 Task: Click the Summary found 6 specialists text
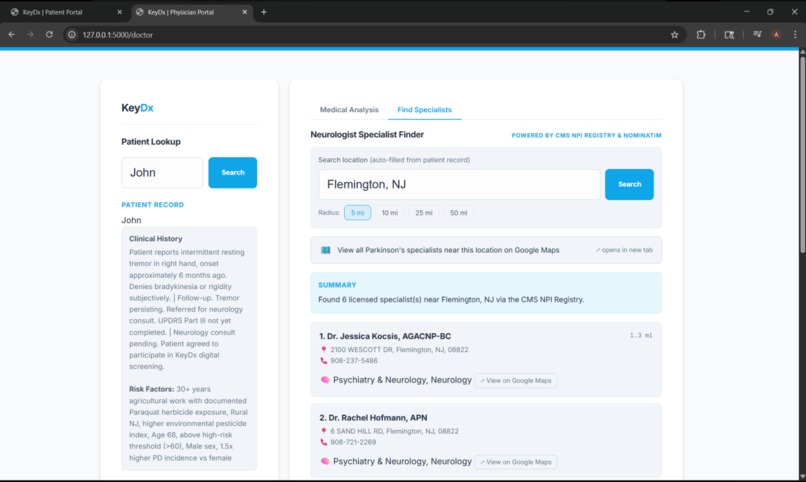(x=451, y=300)
